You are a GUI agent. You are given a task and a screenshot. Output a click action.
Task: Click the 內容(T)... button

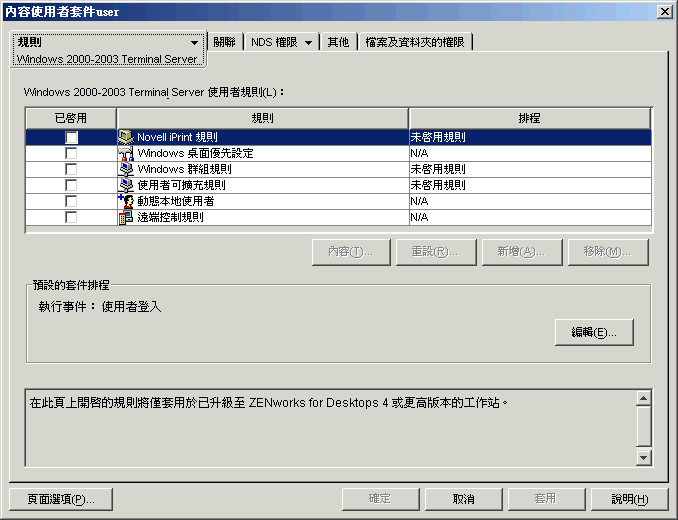(351, 252)
